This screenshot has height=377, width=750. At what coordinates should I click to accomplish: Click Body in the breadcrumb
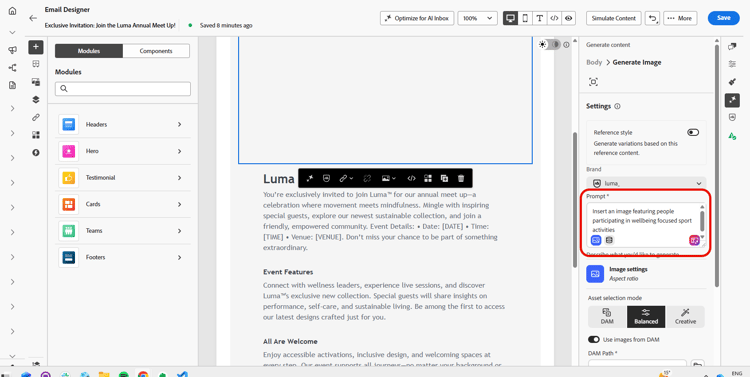(x=594, y=62)
